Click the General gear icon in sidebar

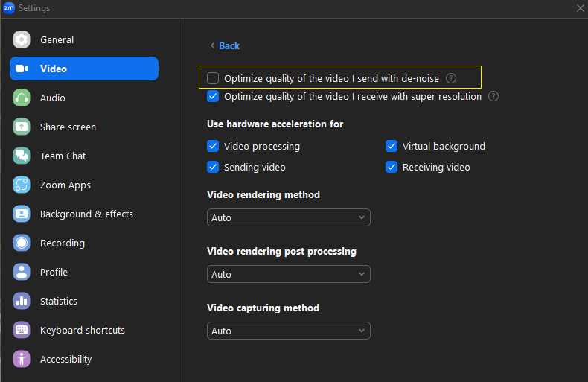tap(22, 40)
